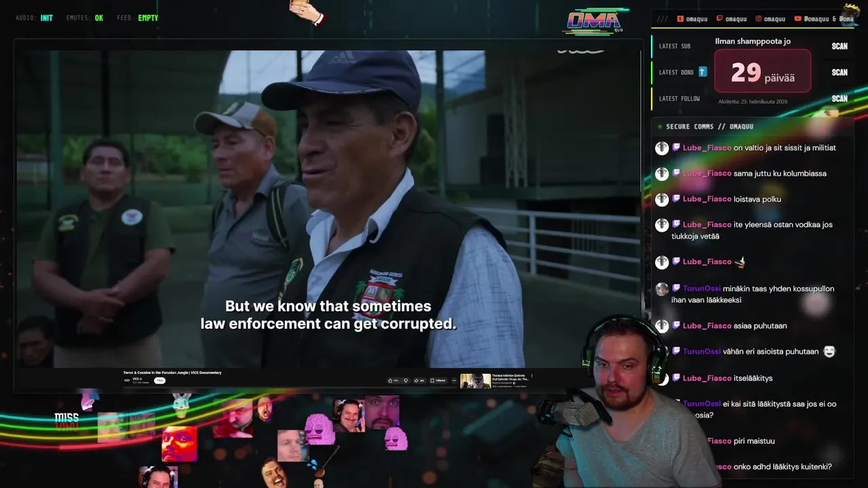This screenshot has width=868, height=488.
Task: Click the green dot beside SECURE COMMS header
Action: point(659,127)
